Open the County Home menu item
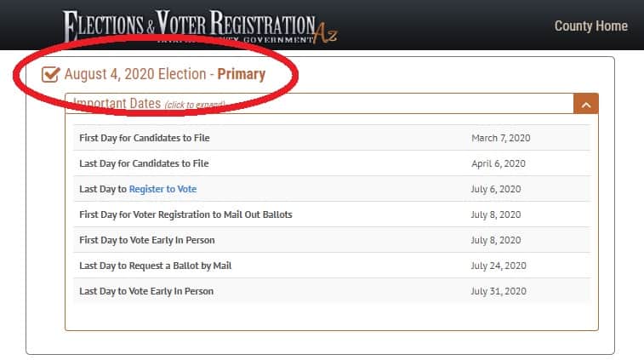This screenshot has height=360, width=644. tap(590, 26)
